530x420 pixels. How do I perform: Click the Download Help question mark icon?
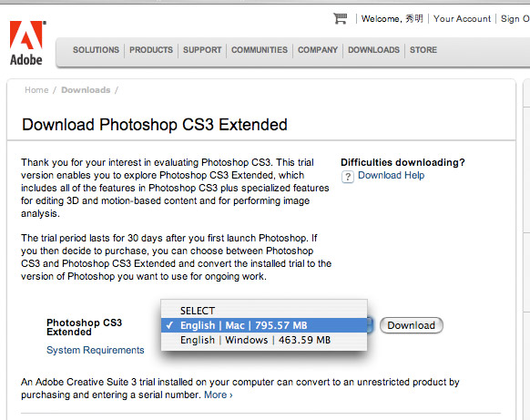348,177
